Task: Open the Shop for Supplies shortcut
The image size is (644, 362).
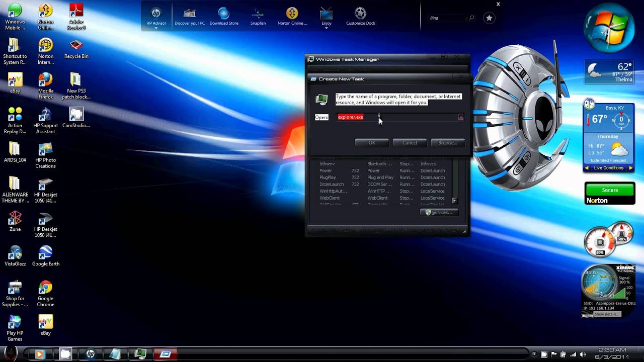Action: coord(15,294)
